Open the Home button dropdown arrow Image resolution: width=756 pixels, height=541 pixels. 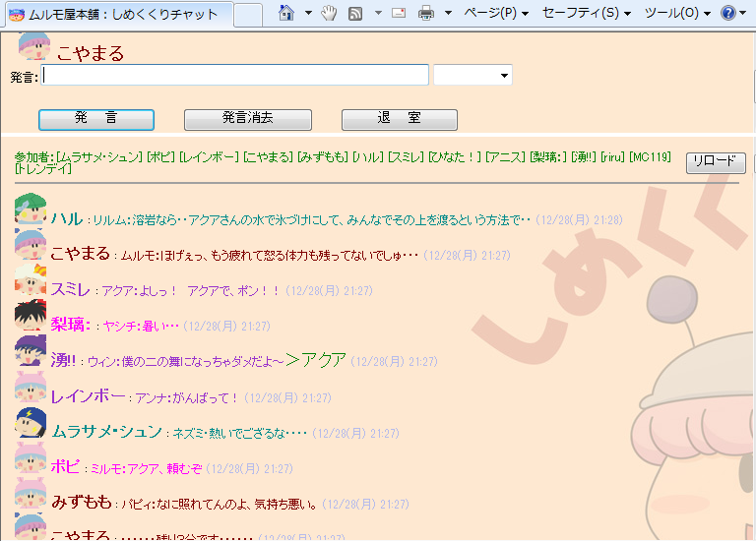click(308, 13)
